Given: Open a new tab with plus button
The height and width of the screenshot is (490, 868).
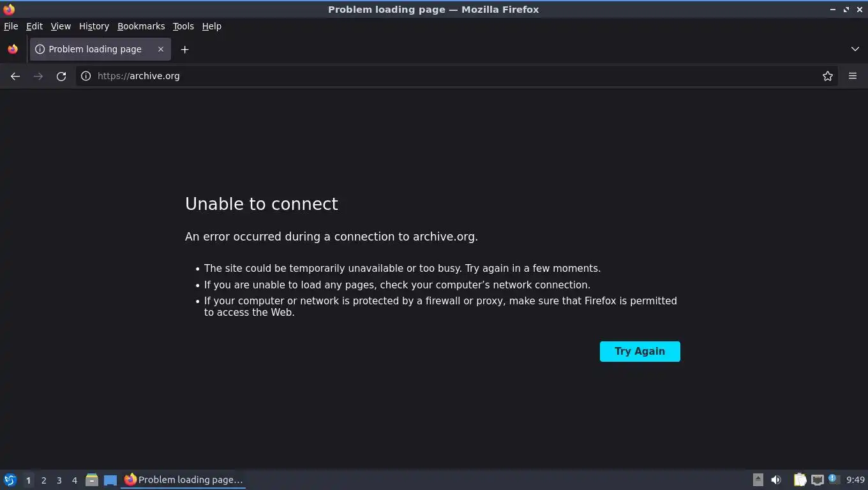Looking at the screenshot, I should [x=184, y=49].
